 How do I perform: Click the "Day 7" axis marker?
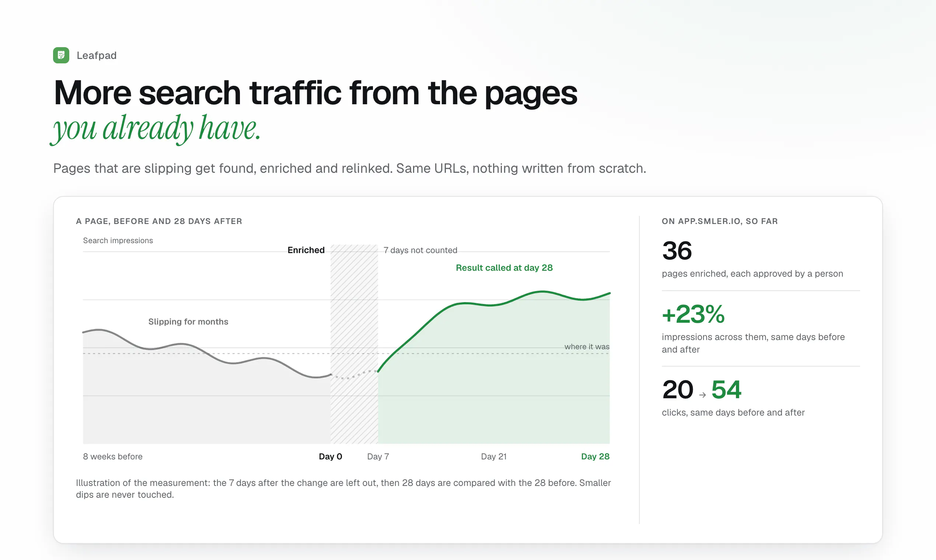[378, 456]
